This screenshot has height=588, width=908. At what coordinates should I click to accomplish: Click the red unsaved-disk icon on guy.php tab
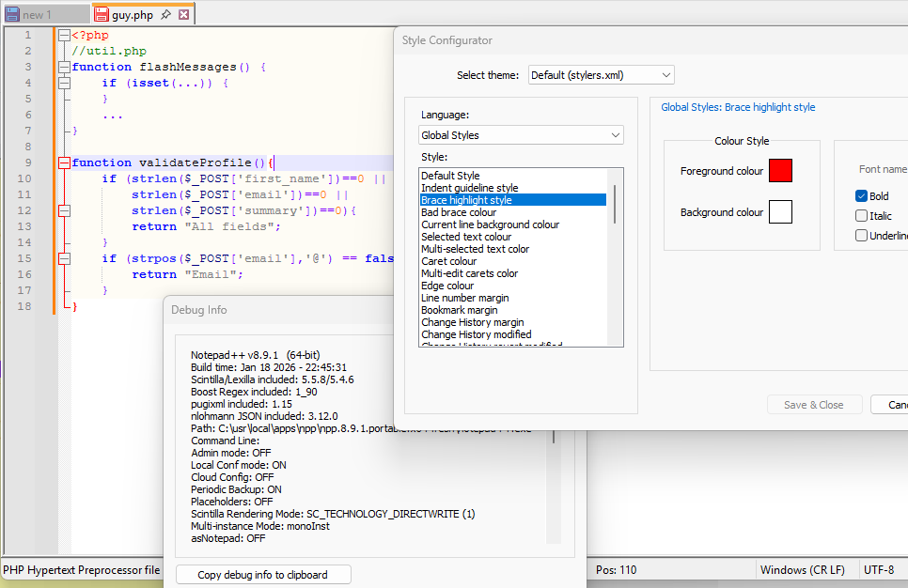point(101,15)
